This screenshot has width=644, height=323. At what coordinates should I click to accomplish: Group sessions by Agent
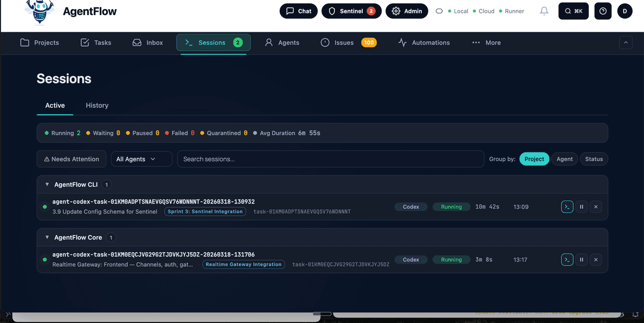coord(564,159)
